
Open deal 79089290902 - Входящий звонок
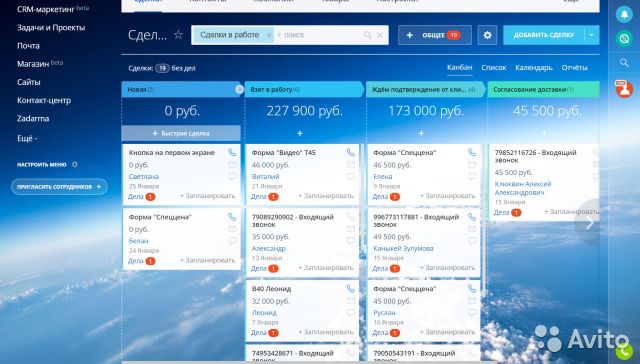click(293, 221)
